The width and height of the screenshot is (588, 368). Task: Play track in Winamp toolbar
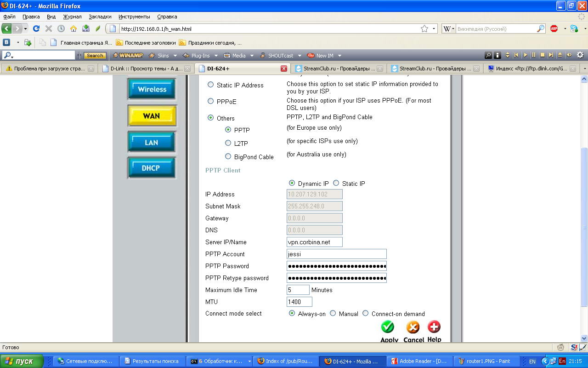click(x=525, y=55)
